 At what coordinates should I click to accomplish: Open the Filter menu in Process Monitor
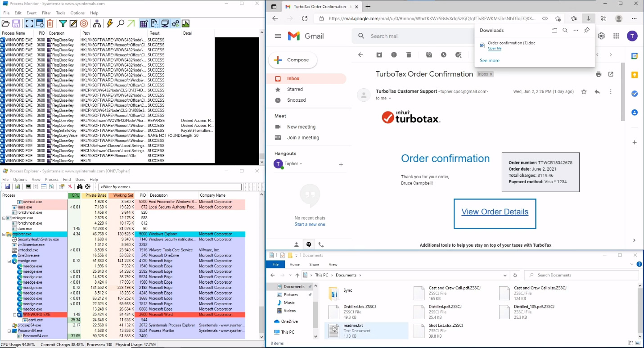(46, 13)
